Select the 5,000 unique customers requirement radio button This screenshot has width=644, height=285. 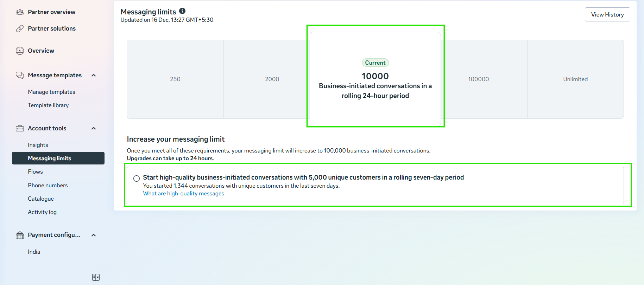tap(137, 178)
